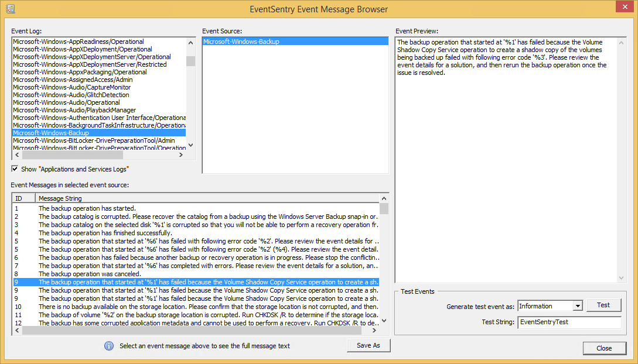This screenshot has height=364, width=638.
Task: Click left arrow of Event Messages horizontal scrollbar
Action: coord(17,331)
